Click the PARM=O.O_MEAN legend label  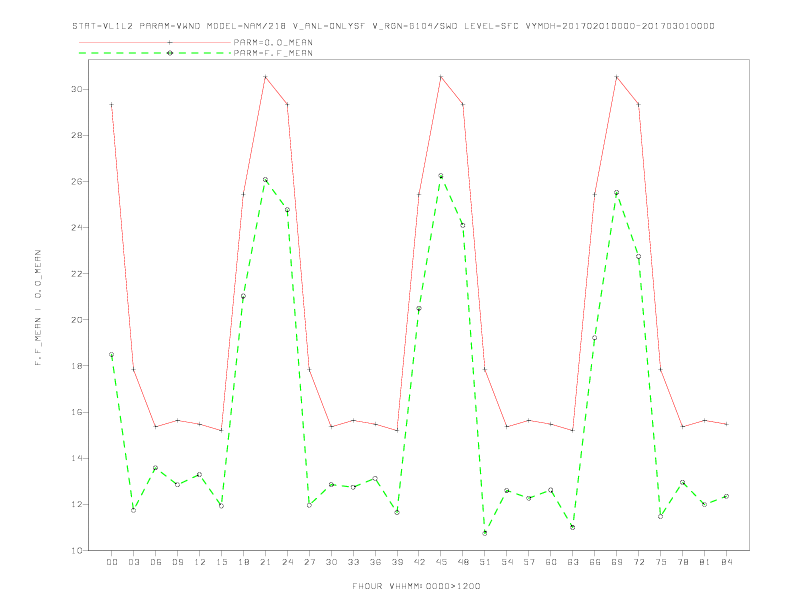[273, 42]
